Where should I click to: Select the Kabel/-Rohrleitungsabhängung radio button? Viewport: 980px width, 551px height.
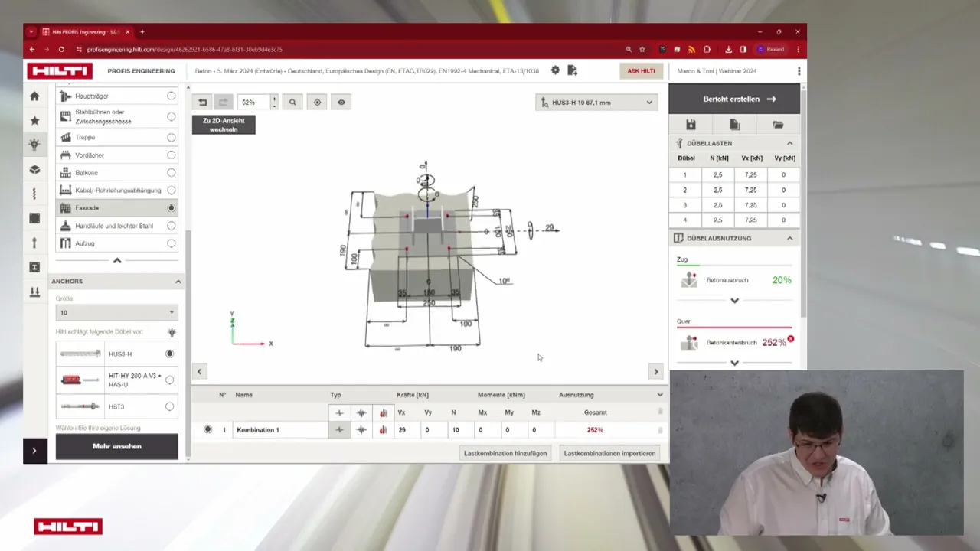(171, 190)
